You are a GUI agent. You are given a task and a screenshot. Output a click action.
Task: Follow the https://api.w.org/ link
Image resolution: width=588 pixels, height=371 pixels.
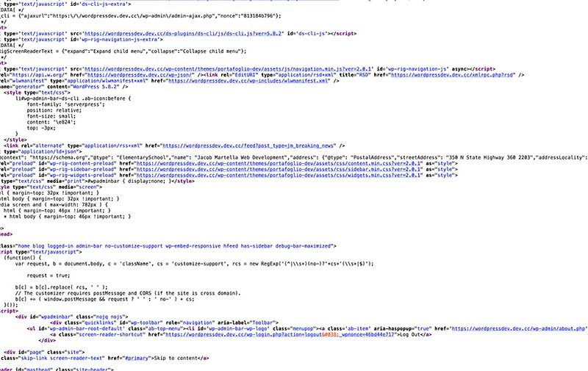pos(38,75)
